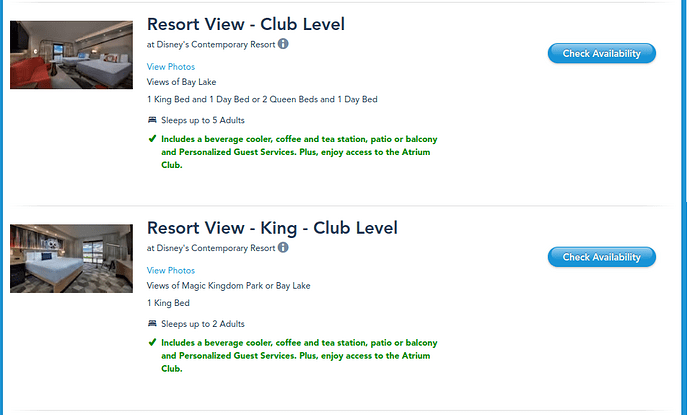Check Availability for Resort View - Club Level

[602, 53]
